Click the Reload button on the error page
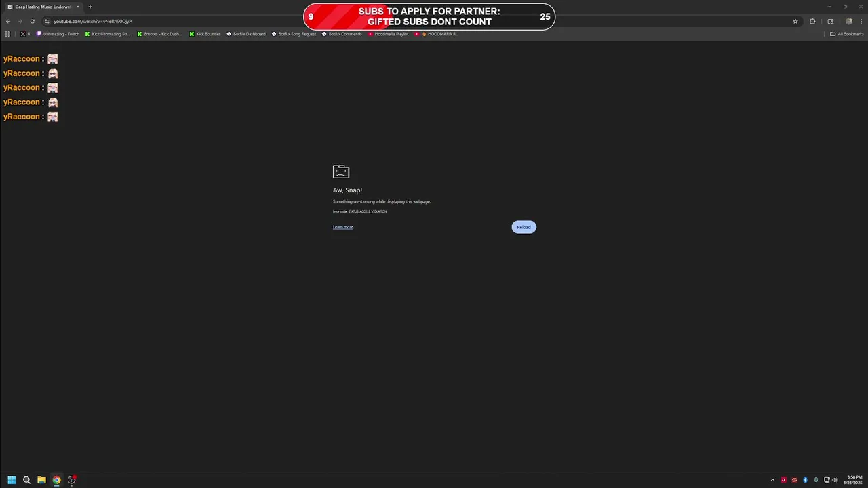The height and width of the screenshot is (488, 868). [x=524, y=227]
